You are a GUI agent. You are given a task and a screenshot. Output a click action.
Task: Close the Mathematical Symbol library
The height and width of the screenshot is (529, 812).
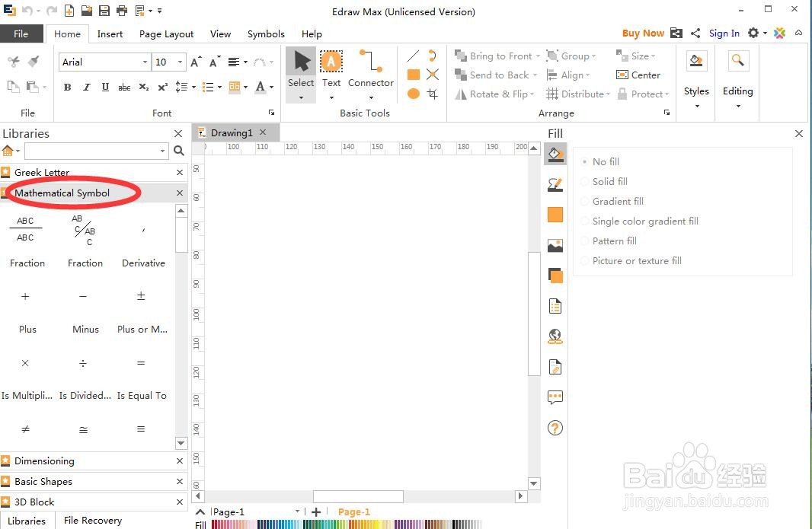pyautogui.click(x=180, y=193)
